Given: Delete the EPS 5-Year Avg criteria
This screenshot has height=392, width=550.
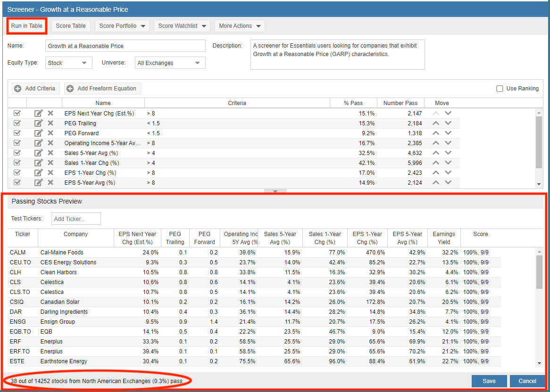Looking at the screenshot, I should [50, 182].
